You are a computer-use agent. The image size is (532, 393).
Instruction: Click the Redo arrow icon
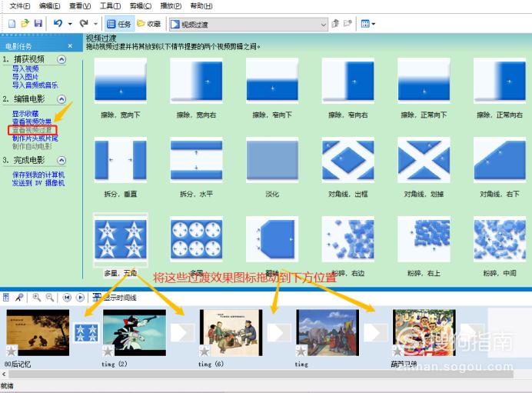point(84,24)
